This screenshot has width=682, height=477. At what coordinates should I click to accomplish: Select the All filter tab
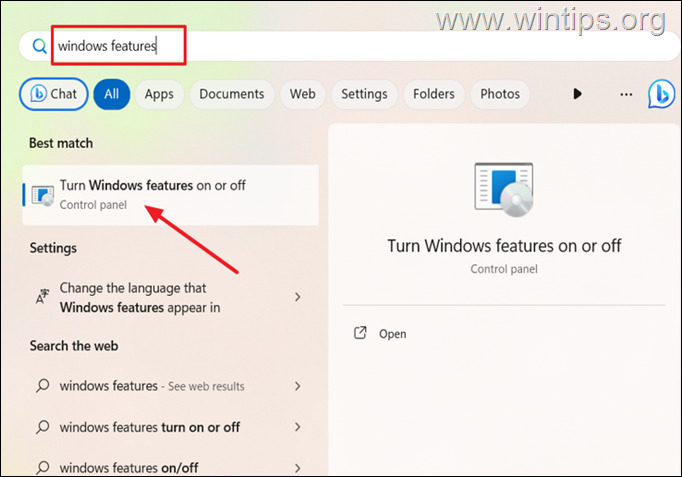click(111, 94)
